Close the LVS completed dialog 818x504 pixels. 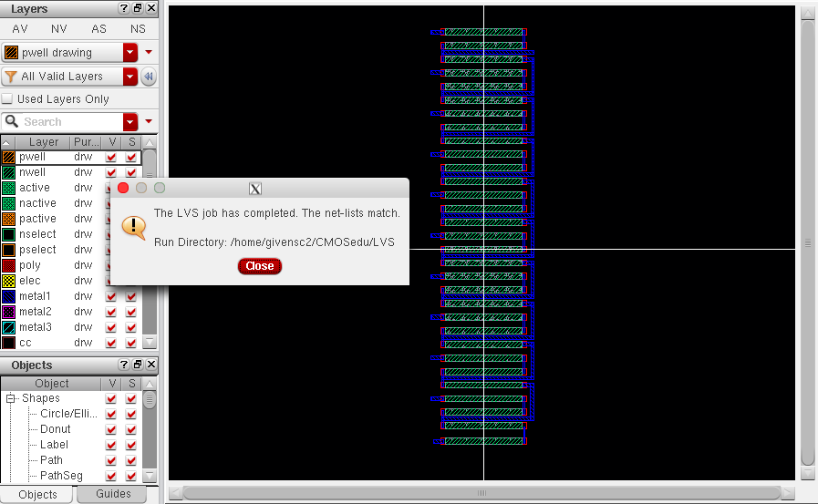click(x=260, y=266)
